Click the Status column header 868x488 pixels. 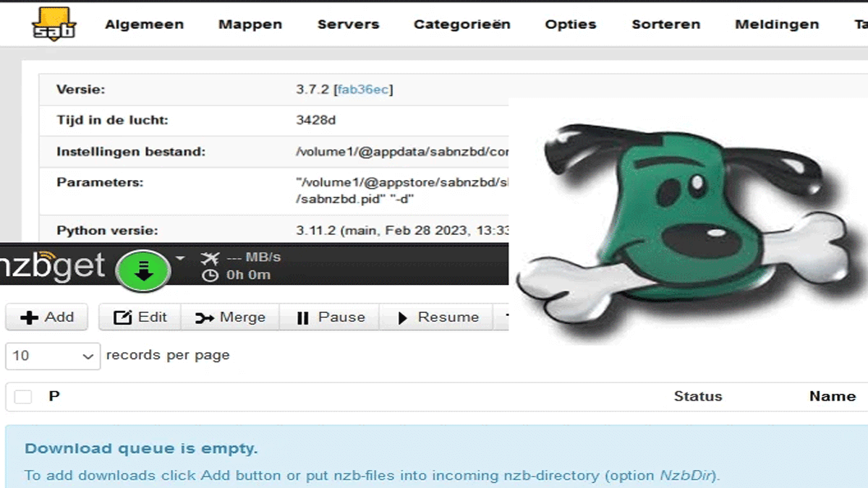pos(697,396)
